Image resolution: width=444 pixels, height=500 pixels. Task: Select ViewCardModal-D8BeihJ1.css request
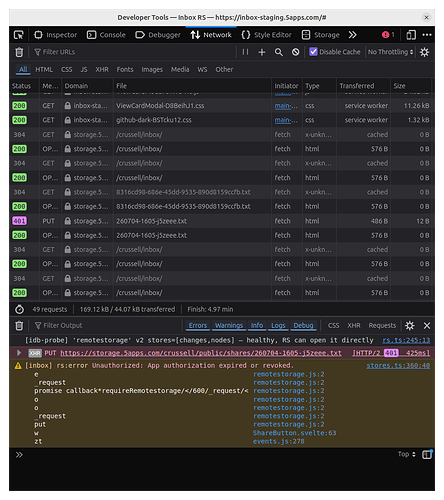pos(222,106)
